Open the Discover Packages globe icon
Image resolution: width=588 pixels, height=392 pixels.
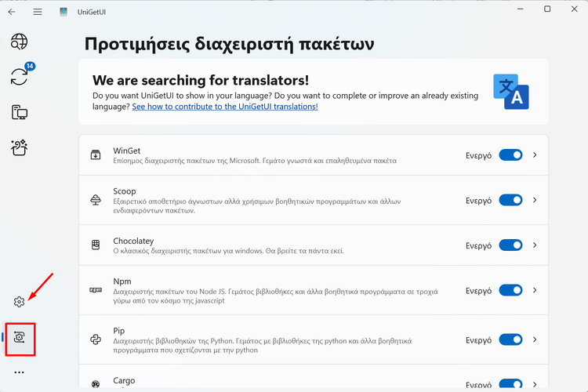[x=19, y=42]
